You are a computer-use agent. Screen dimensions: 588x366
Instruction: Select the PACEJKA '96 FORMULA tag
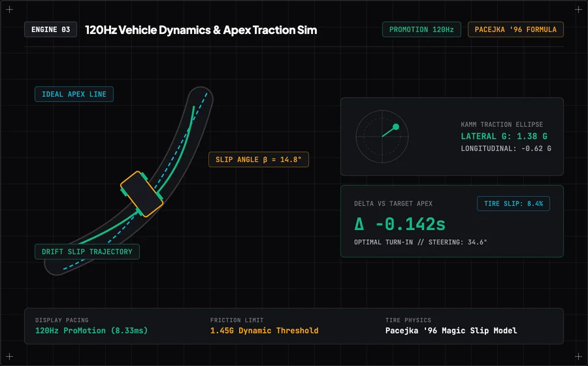[515, 29]
